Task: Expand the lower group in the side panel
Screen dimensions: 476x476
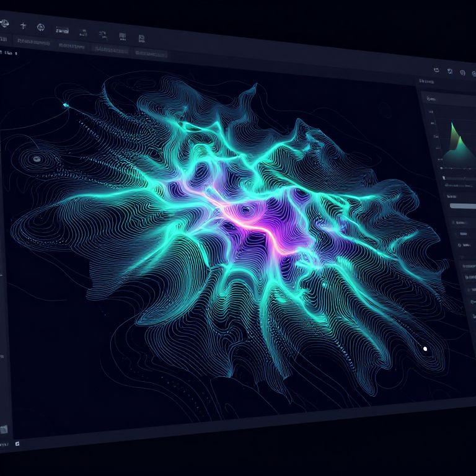Action: (468, 267)
